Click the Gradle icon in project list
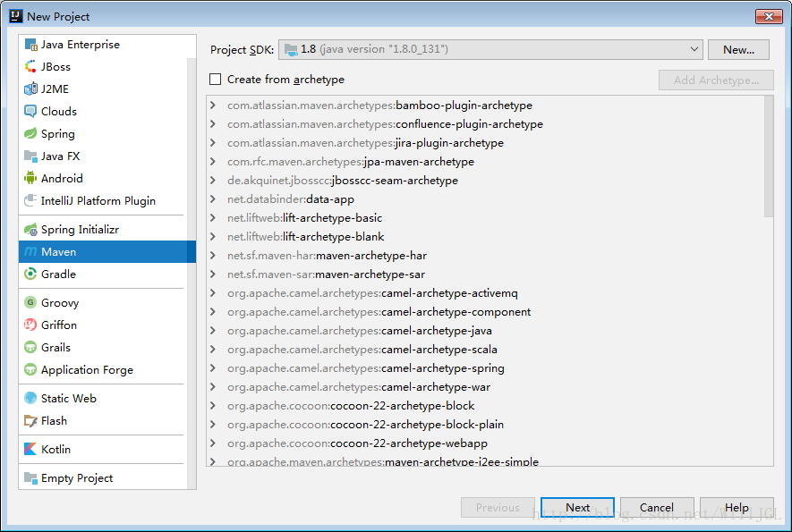Image resolution: width=792 pixels, height=532 pixels. (x=30, y=274)
